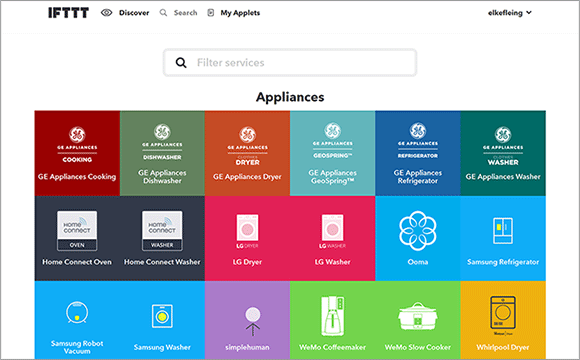Click the WeMo Coffeemaker text label

333,347
